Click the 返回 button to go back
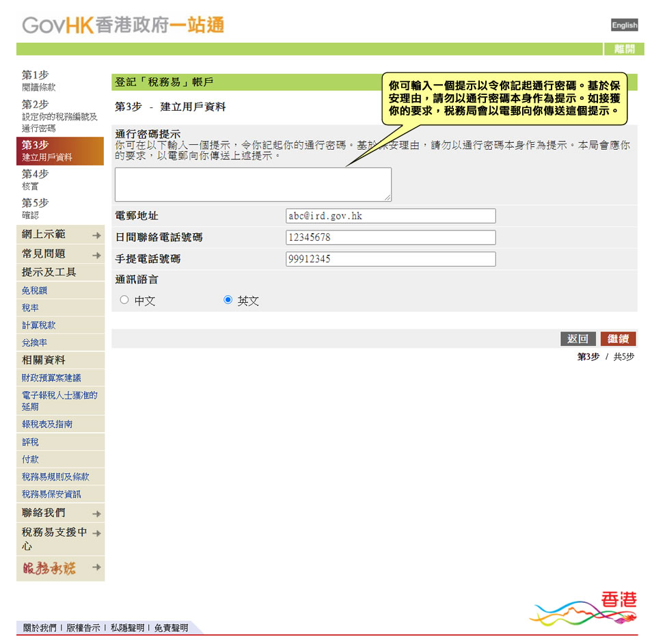Image resolution: width=665 pixels, height=644 pixels. tap(578, 339)
